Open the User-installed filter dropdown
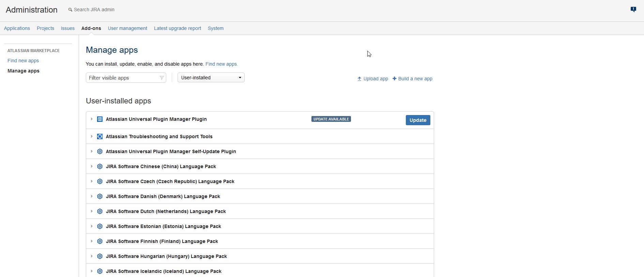Viewport: 644px width, 277px height. [211, 78]
